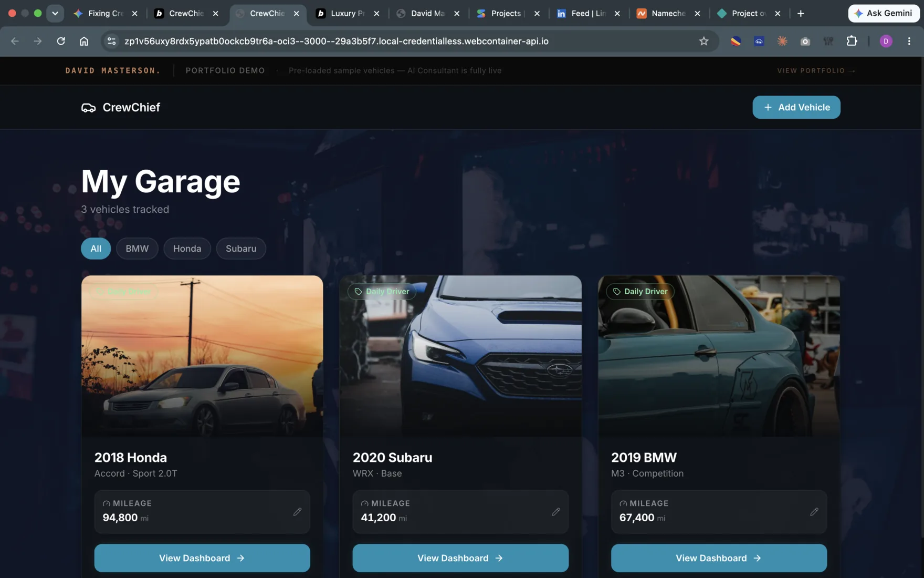Filter vehicles by BMW
924x578 pixels.
[137, 249]
